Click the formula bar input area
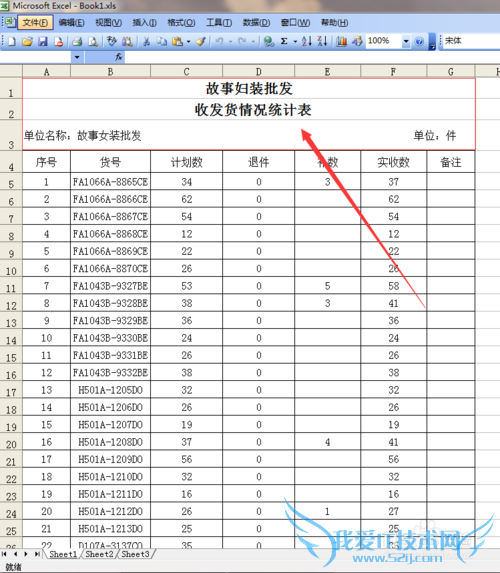 click(312, 57)
